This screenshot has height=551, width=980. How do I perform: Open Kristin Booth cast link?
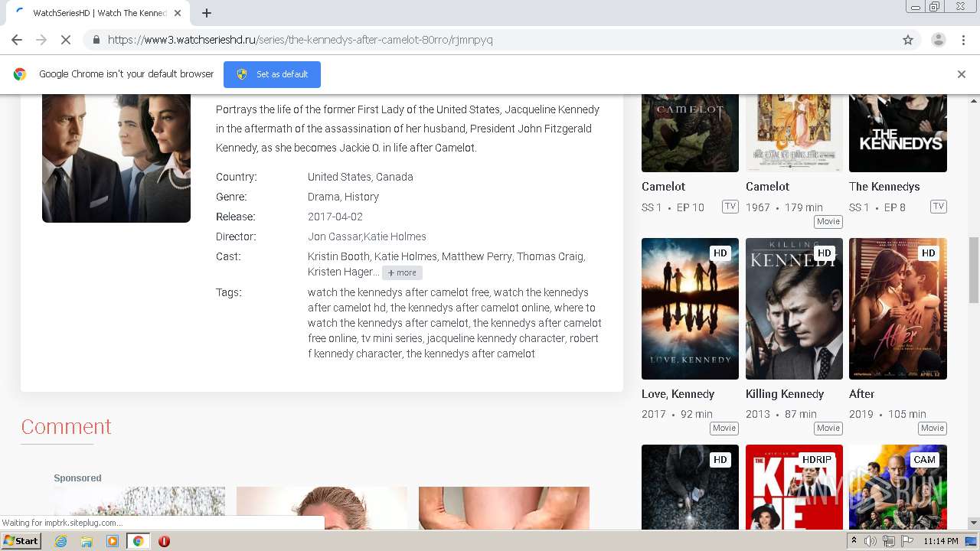click(x=338, y=256)
